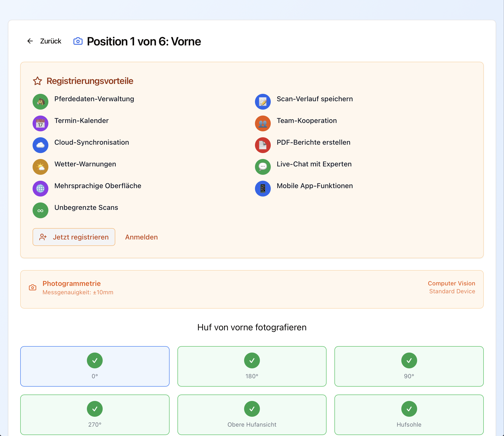
Task: Click the weather icon for Wetter-Warnungen
Action: pyautogui.click(x=40, y=167)
